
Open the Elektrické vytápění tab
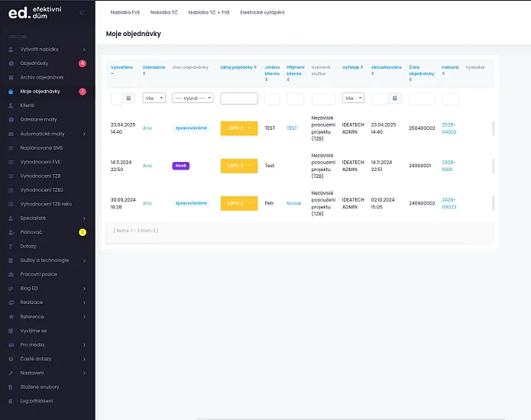coord(261,12)
